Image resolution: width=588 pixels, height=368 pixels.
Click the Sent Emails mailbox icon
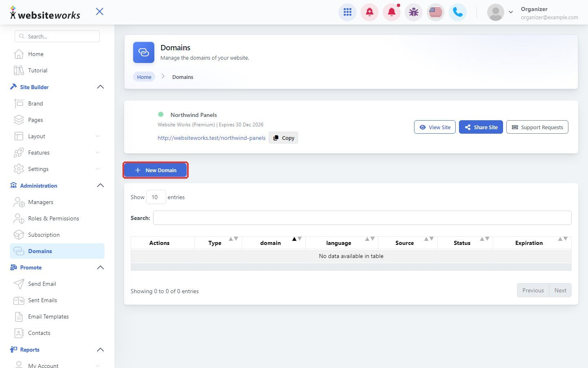click(x=19, y=300)
